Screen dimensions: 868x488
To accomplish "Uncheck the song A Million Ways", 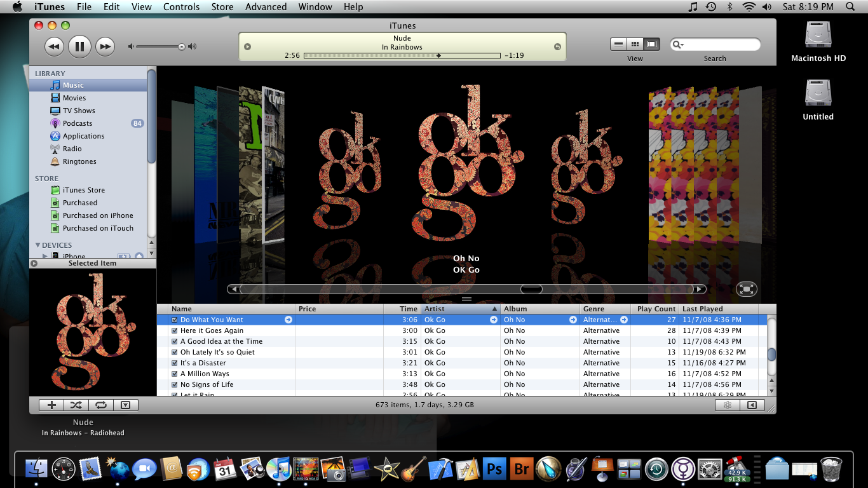I will tap(175, 374).
